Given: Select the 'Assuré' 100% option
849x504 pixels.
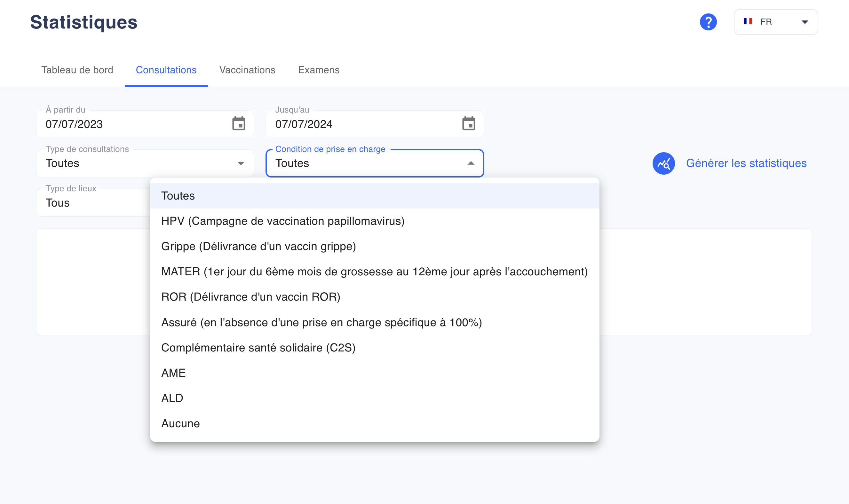Looking at the screenshot, I should (x=374, y=322).
